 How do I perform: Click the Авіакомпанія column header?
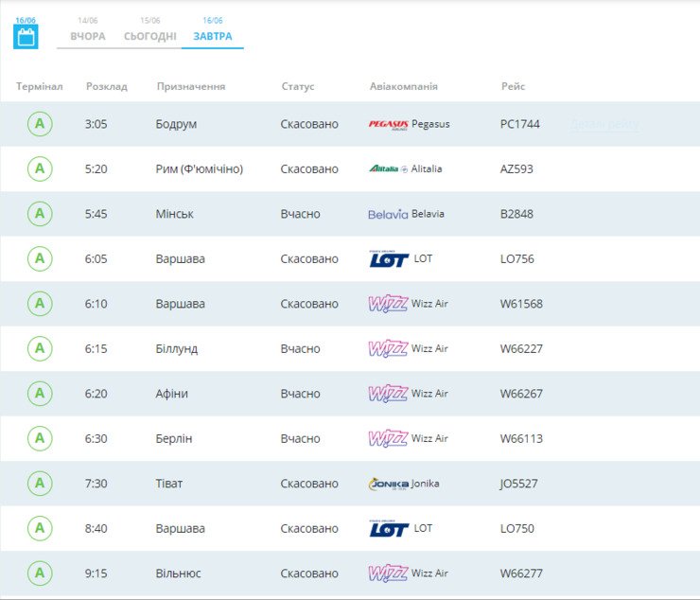pyautogui.click(x=403, y=86)
